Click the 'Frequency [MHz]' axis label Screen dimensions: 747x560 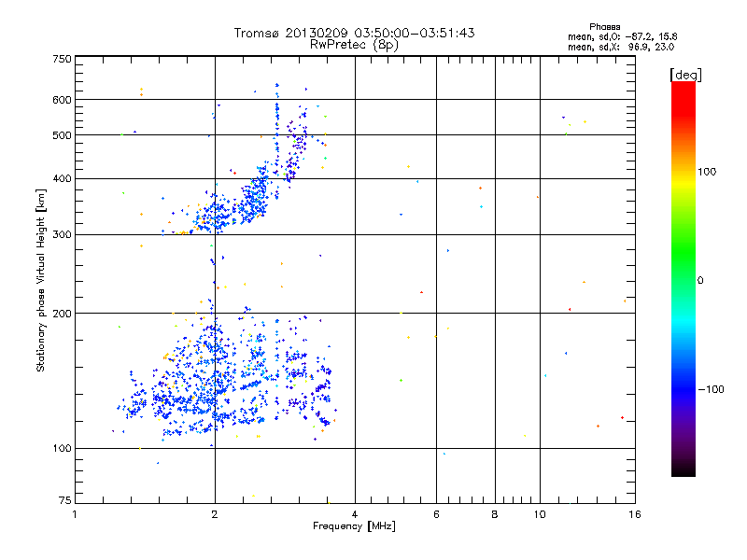354,525
